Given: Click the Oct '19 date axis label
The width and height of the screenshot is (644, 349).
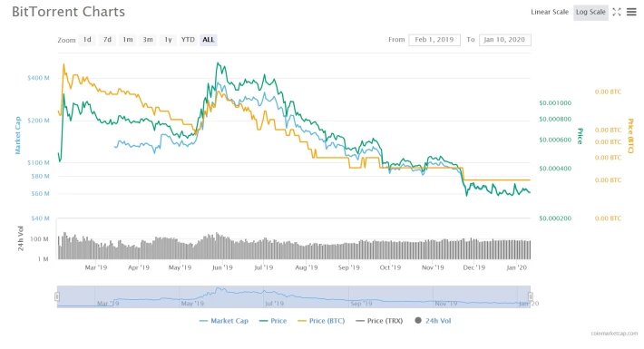Looking at the screenshot, I should click(x=390, y=267).
